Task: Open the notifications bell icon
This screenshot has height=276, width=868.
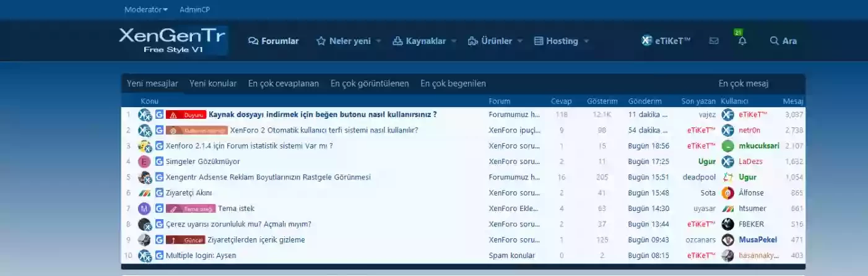Action: [742, 41]
